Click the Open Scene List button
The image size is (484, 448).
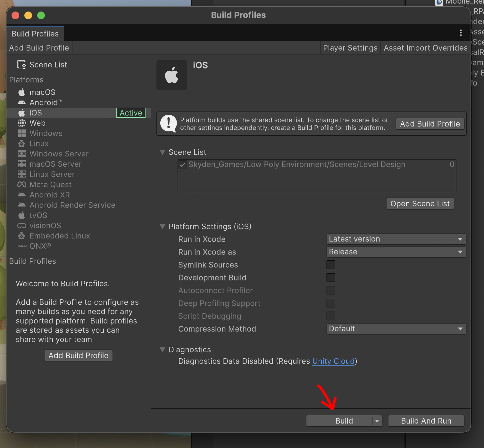coord(420,203)
